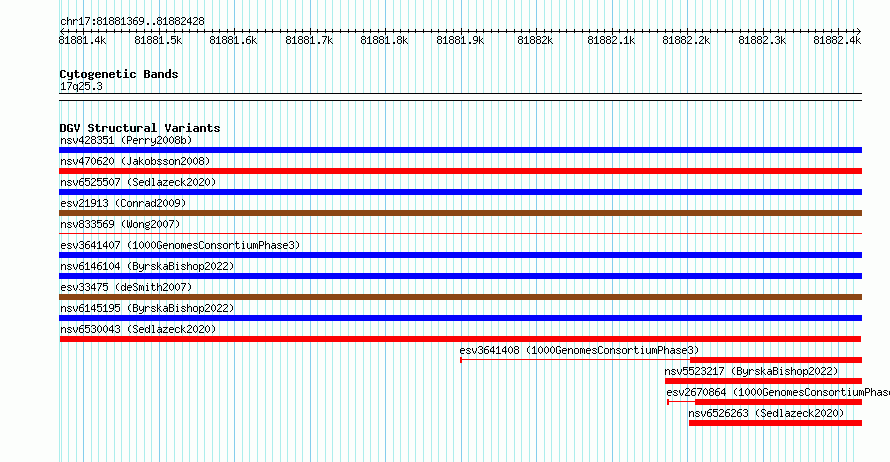Click the red bar under nsv5523217
This screenshot has width=890, height=462.
763,381
